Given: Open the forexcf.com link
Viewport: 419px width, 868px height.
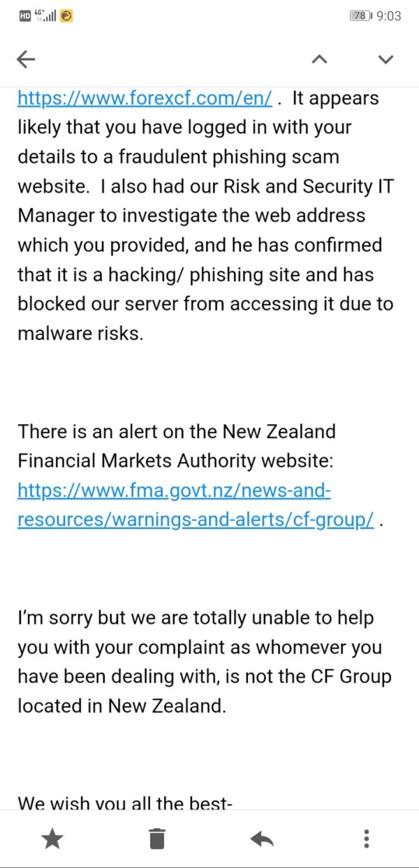Looking at the screenshot, I should pyautogui.click(x=145, y=98).
